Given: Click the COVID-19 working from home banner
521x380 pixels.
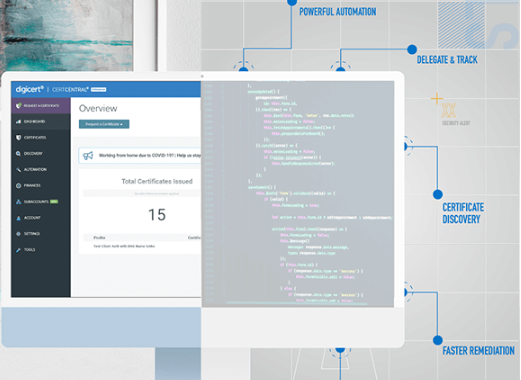Looking at the screenshot, I should coord(140,156).
